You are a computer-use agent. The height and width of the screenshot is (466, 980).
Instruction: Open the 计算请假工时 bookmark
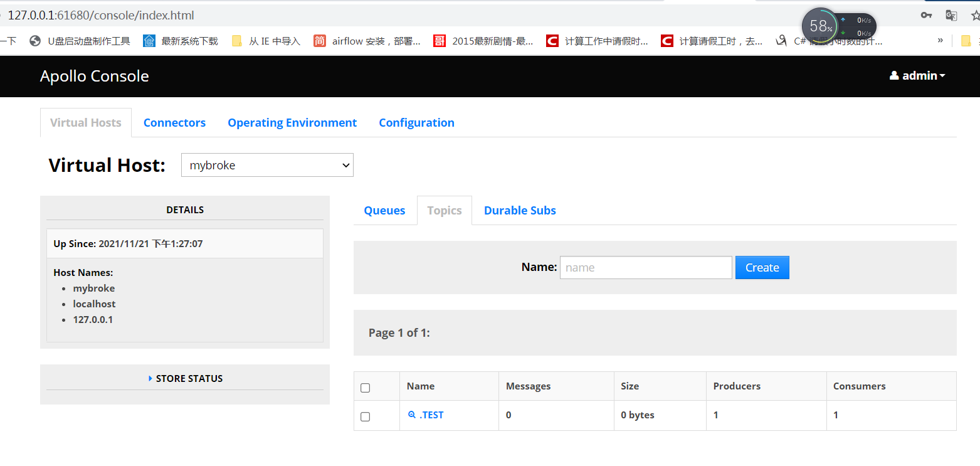pyautogui.click(x=712, y=41)
